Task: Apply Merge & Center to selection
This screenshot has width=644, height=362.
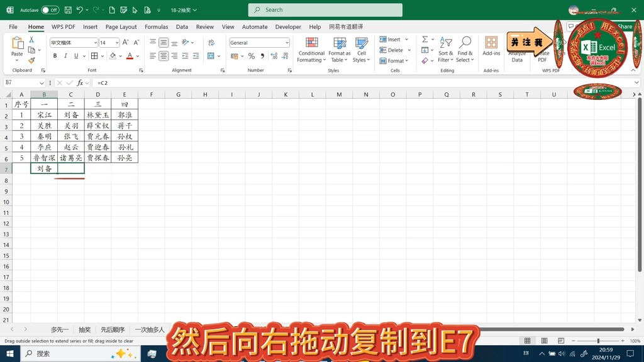Action: click(211, 56)
